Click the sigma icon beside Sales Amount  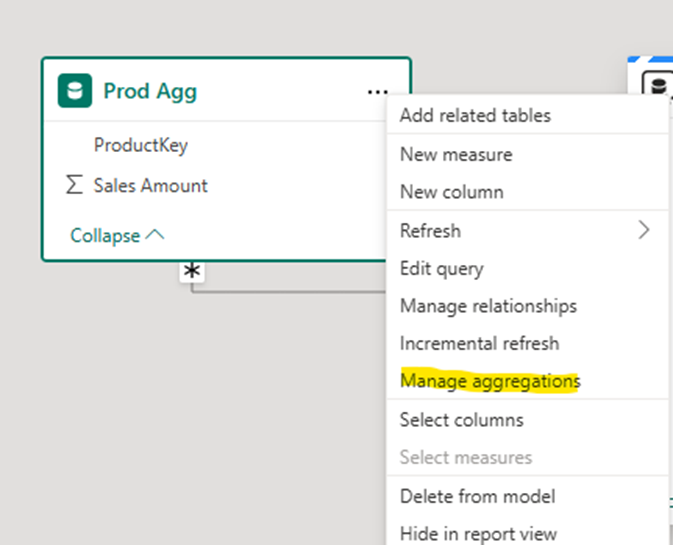coord(74,185)
